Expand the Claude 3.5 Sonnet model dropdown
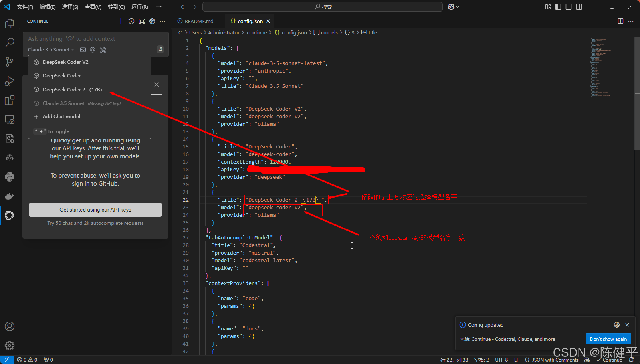The image size is (640, 364). point(51,50)
